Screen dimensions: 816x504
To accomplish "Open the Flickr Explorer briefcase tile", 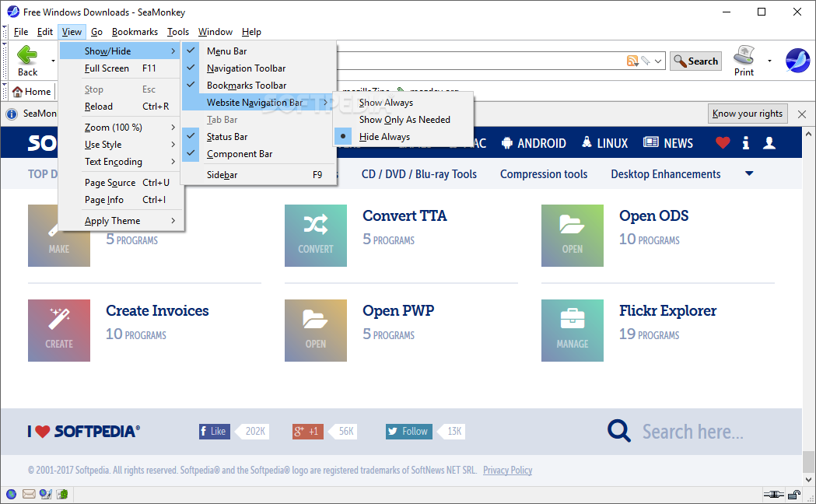I will (x=572, y=330).
